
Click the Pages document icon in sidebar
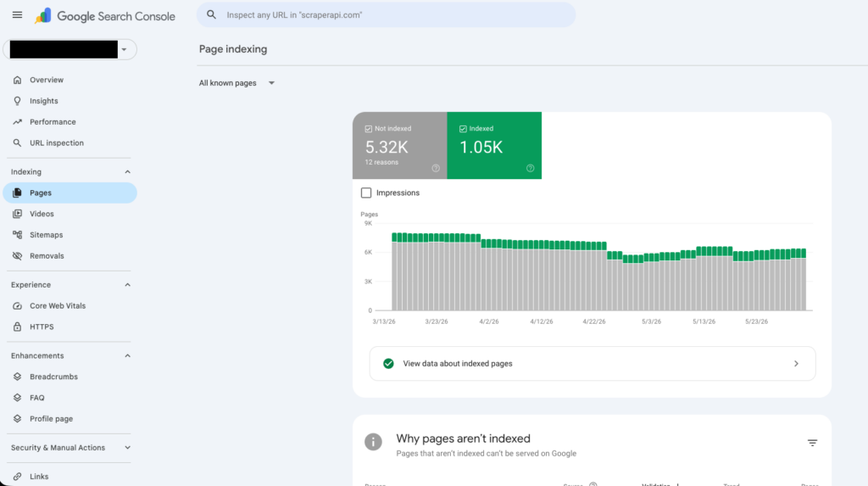[x=17, y=193]
